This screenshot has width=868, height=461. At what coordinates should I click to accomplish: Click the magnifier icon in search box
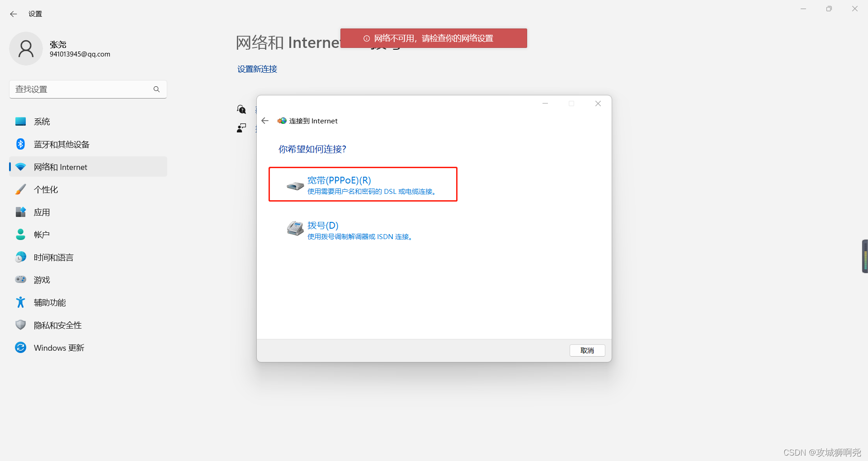[x=156, y=89]
